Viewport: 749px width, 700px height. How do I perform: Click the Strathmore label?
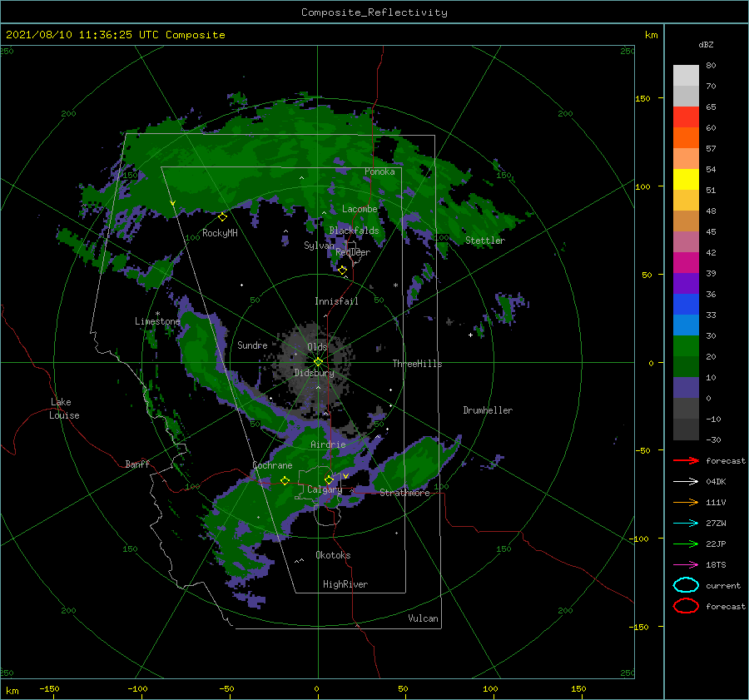(x=404, y=493)
